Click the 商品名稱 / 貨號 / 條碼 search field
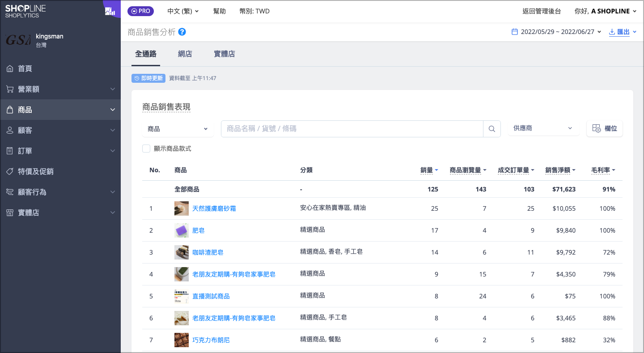Image resolution: width=644 pixels, height=353 pixels. (352, 129)
